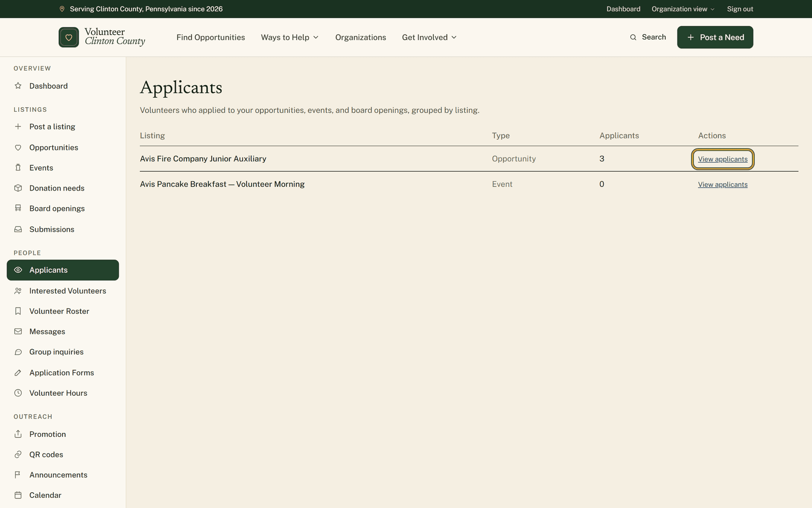Screen dimensions: 812x508
Task: Click the Actions column header
Action: click(x=712, y=136)
